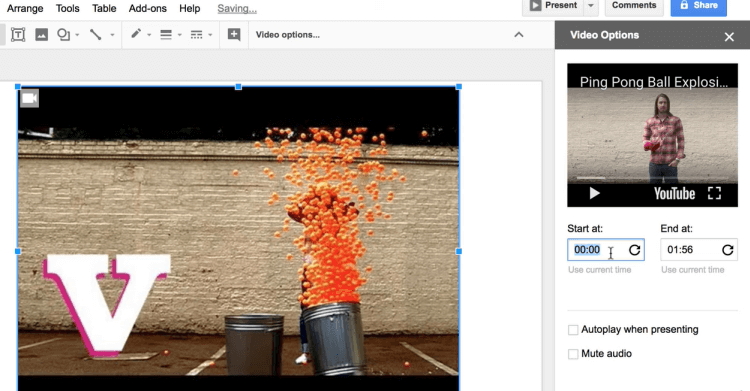Screen dimensions: 750x391
Task: Enable Mute audio checkbox
Action: tap(573, 354)
